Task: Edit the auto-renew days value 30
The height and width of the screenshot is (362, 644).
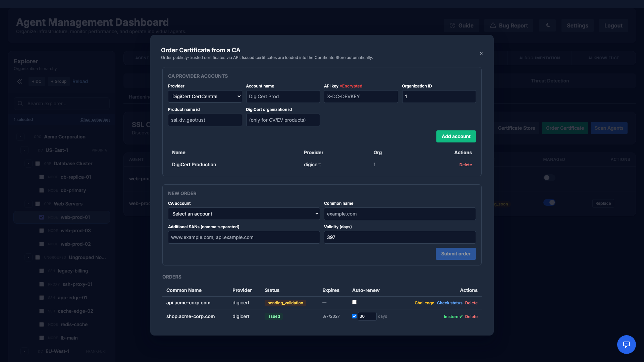Action: point(367,316)
